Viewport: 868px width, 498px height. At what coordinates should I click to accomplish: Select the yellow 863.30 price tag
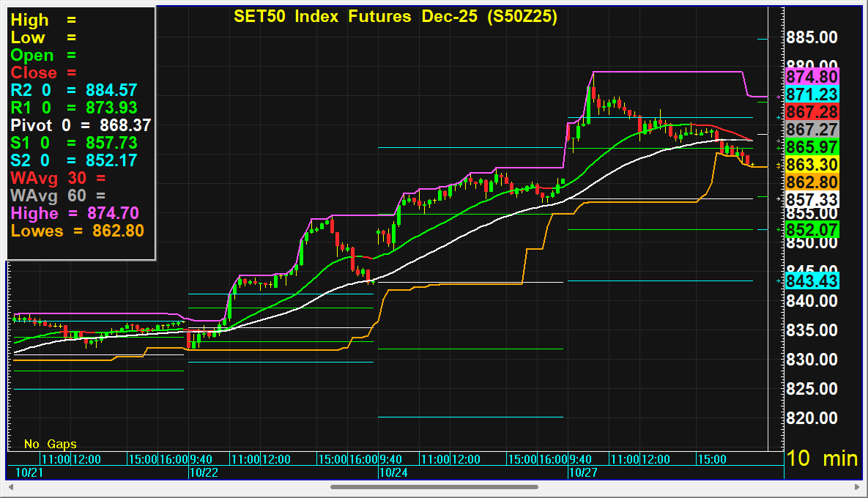pyautogui.click(x=812, y=165)
